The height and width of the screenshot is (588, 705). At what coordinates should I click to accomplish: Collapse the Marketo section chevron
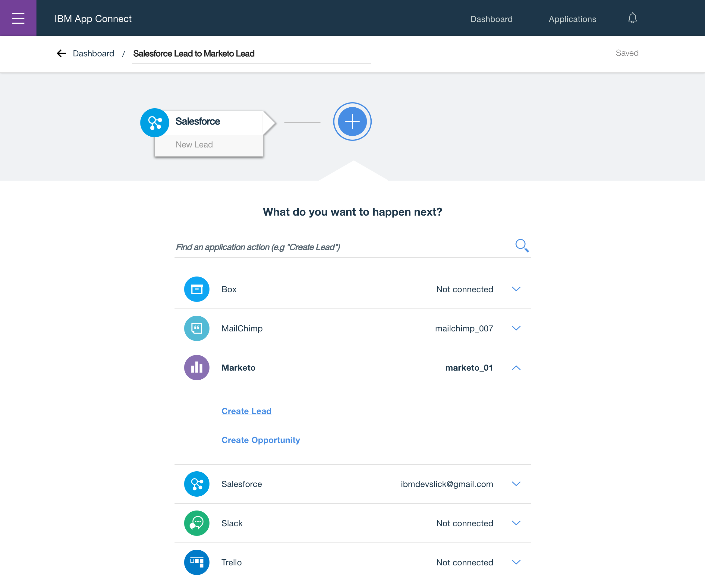(516, 368)
